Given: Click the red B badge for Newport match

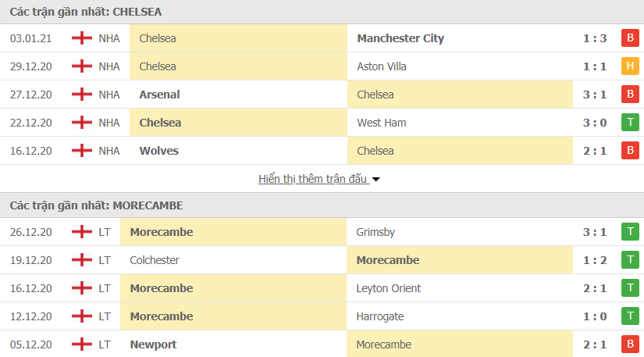Looking at the screenshot, I should pyautogui.click(x=629, y=345).
